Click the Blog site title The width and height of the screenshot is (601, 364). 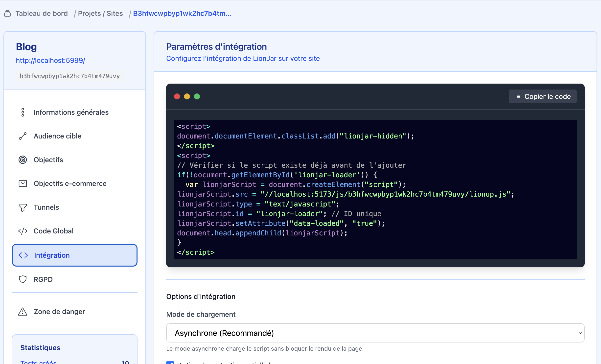[26, 47]
